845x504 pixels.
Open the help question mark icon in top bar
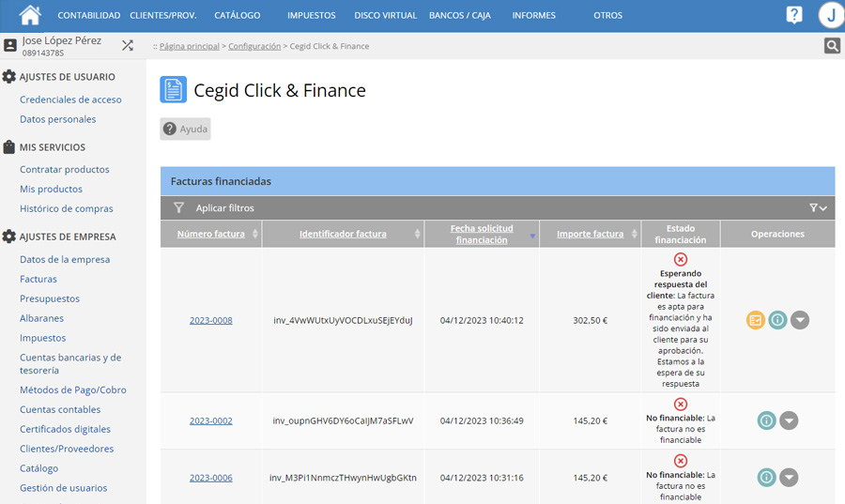(793, 15)
